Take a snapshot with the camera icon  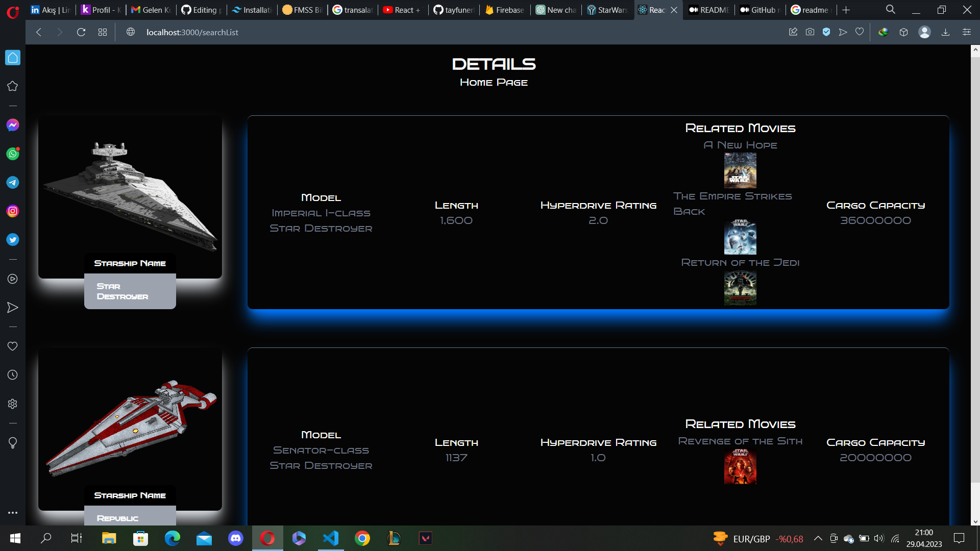(x=810, y=32)
